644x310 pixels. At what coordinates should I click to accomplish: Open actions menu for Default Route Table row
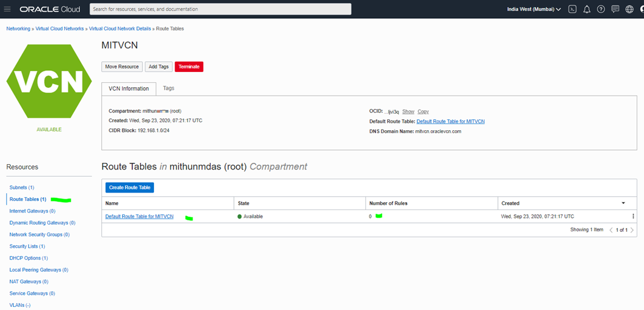point(633,216)
